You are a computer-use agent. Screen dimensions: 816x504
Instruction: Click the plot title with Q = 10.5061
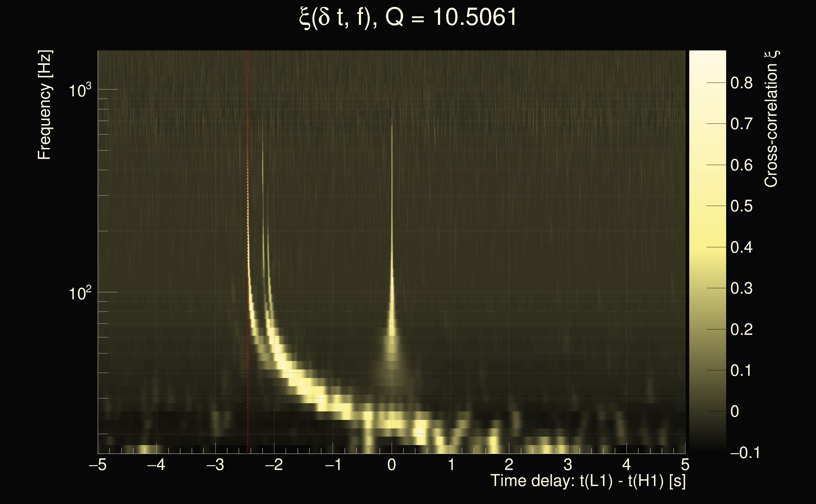tap(408, 17)
